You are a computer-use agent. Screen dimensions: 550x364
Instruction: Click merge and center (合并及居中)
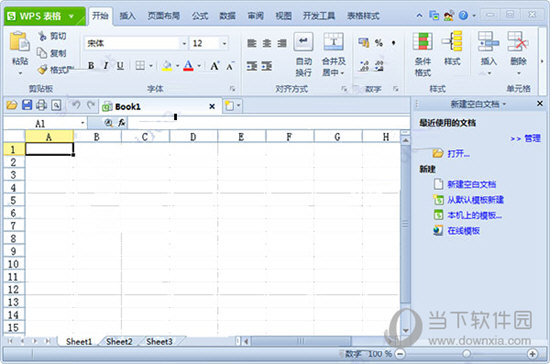pyautogui.click(x=334, y=54)
